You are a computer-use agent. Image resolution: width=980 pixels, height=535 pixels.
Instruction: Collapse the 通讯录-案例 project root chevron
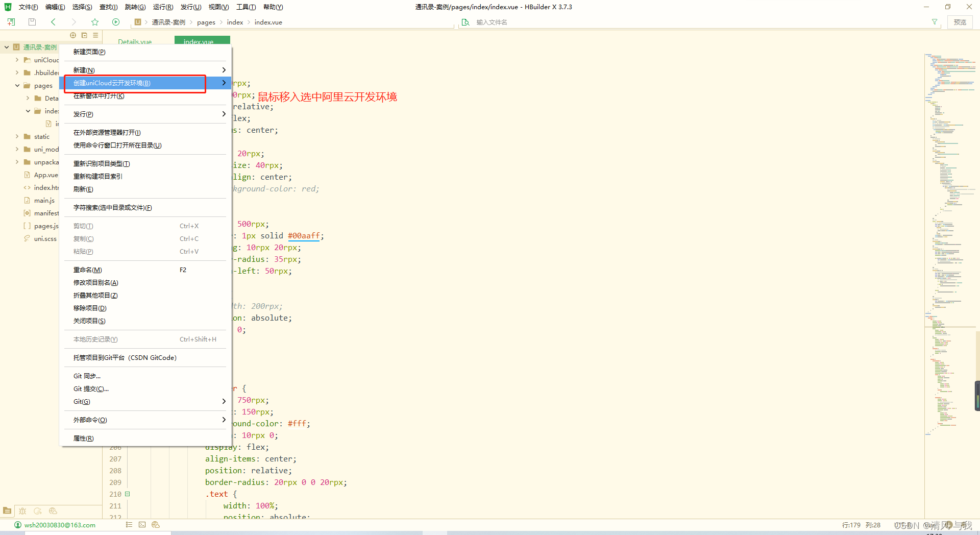point(7,47)
